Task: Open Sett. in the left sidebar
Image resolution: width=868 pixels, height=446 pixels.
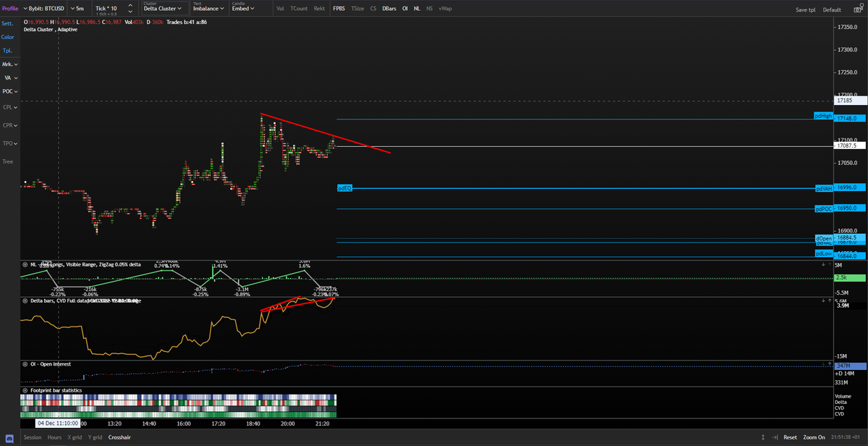Action: click(7, 23)
